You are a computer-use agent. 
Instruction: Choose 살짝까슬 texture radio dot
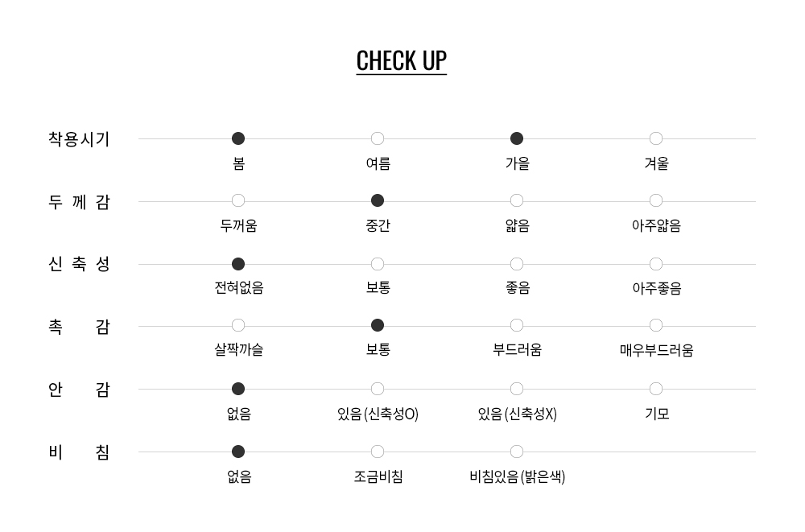coord(238,325)
